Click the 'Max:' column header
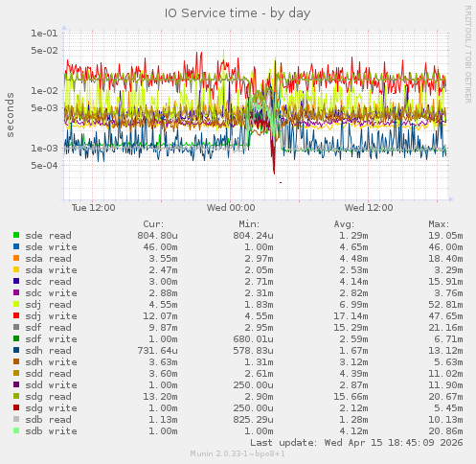The image size is (476, 464). [x=439, y=224]
